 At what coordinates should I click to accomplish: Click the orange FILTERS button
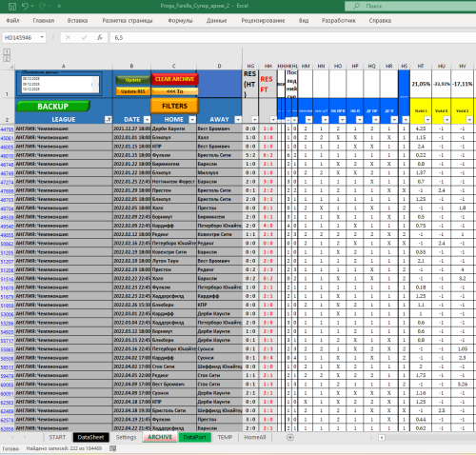click(x=175, y=106)
